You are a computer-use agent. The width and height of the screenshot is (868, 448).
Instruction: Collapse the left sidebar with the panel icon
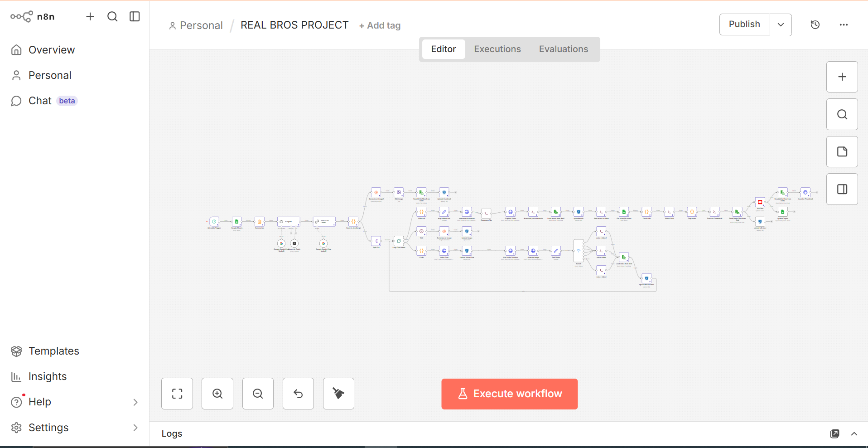pyautogui.click(x=135, y=16)
